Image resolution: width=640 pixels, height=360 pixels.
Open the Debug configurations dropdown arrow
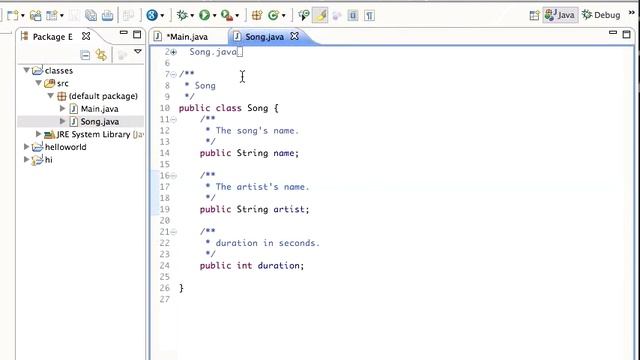(x=192, y=16)
